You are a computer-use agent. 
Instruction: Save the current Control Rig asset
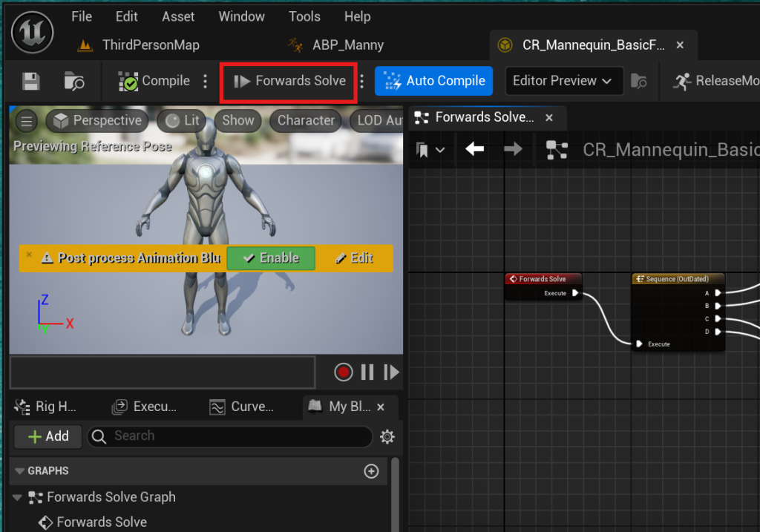pos(31,81)
